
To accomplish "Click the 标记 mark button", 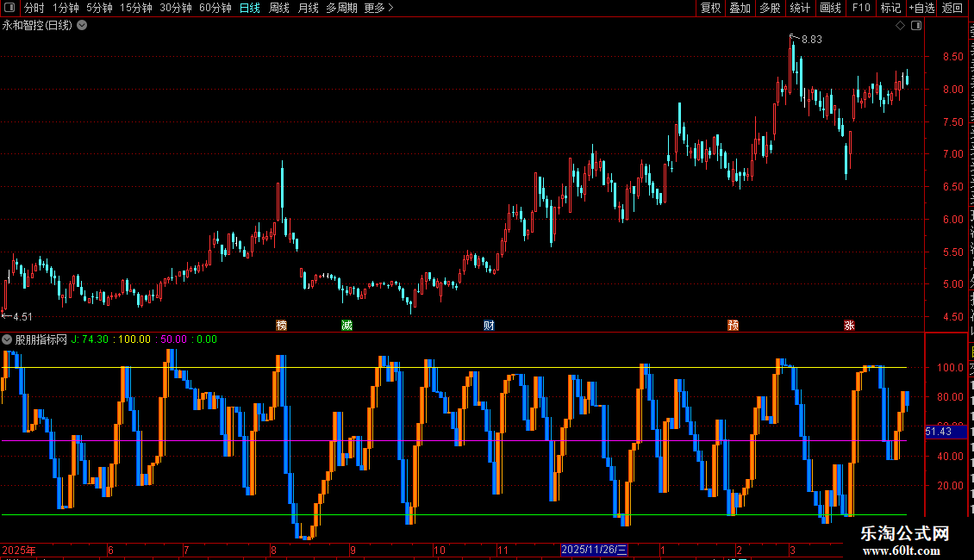I will coord(890,8).
